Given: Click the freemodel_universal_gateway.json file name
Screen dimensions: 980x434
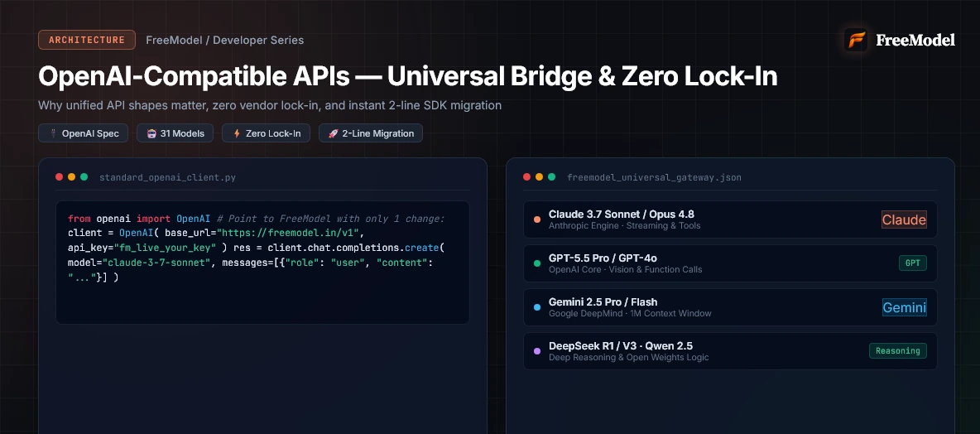Looking at the screenshot, I should click(655, 177).
